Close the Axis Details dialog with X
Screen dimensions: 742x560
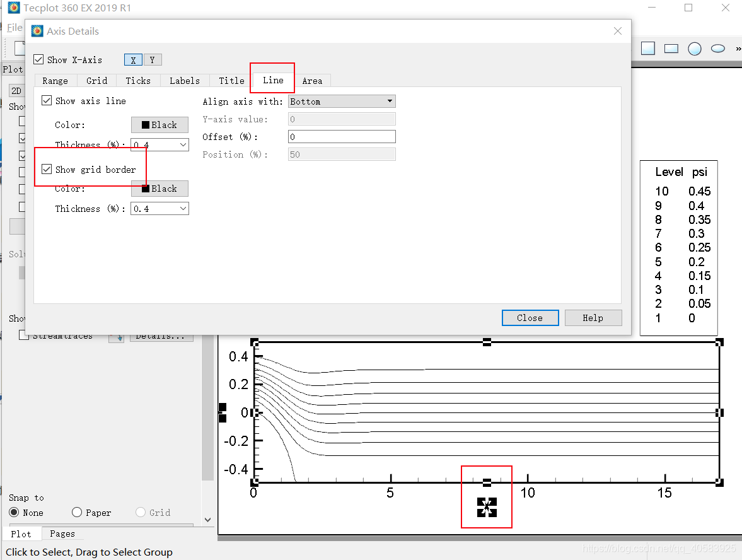tap(618, 31)
